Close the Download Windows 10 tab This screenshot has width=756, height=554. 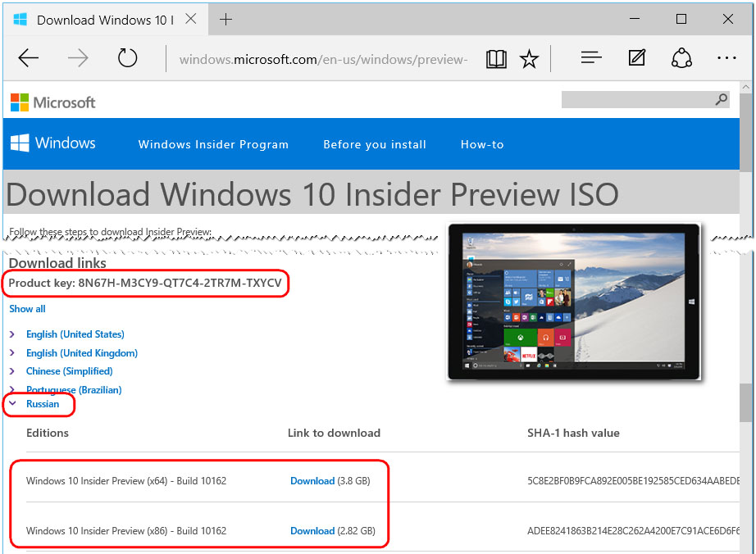[191, 19]
